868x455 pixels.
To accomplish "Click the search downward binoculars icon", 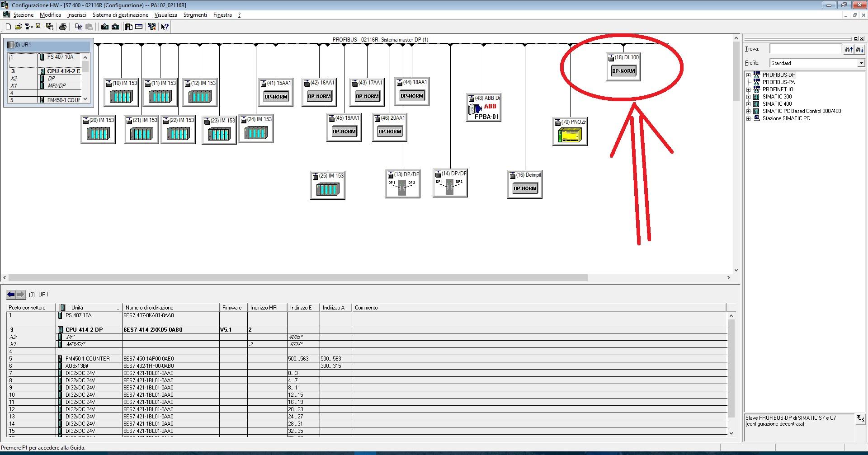I will click(860, 49).
